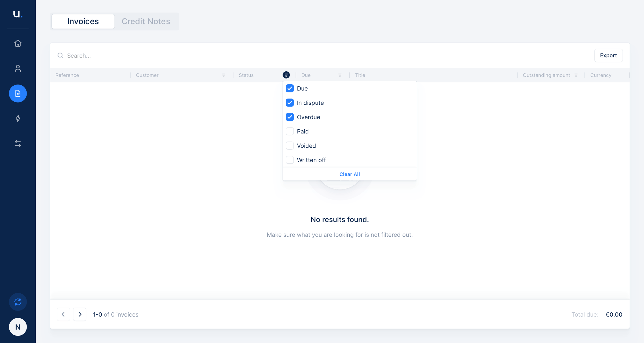Uncheck the Due status checkbox

290,88
